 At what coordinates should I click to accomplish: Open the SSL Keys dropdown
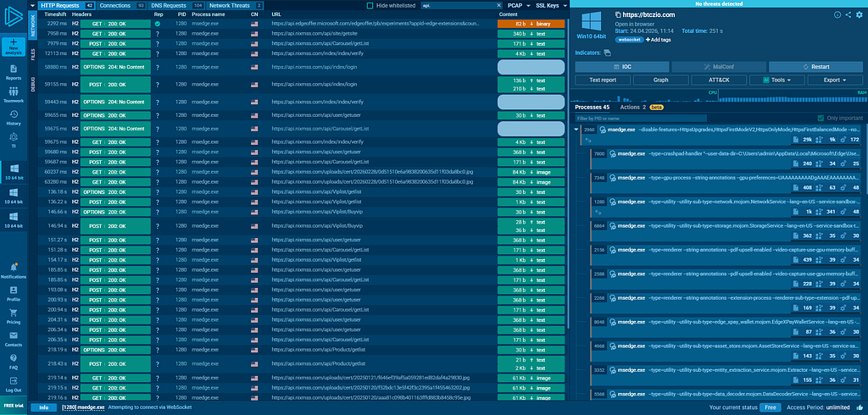(x=552, y=6)
